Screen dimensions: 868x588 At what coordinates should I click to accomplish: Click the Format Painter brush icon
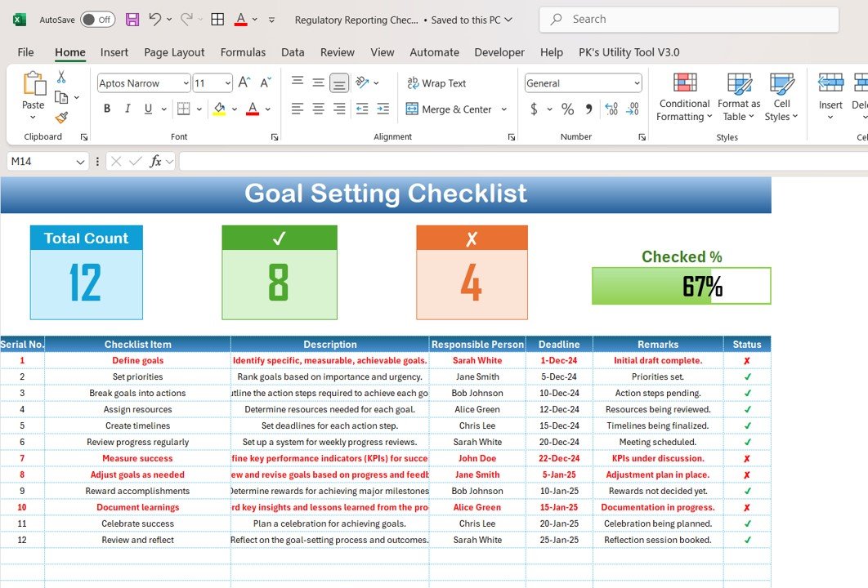tap(61, 118)
